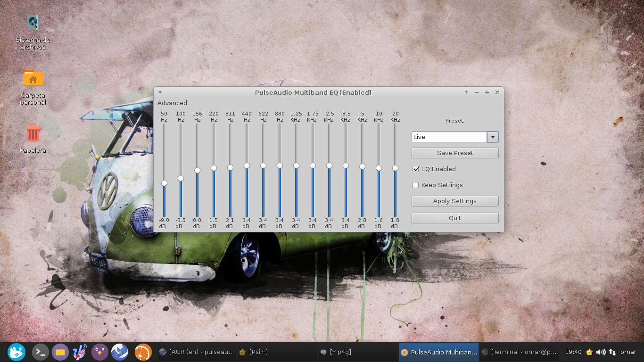Click the 311 Hz band slider handle
The width and height of the screenshot is (644, 362).
click(230, 167)
